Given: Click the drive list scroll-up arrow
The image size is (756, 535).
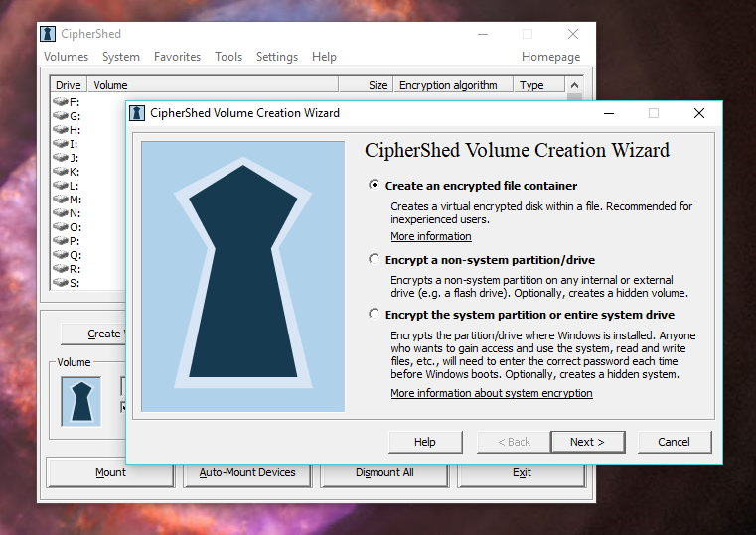Looking at the screenshot, I should (x=574, y=85).
